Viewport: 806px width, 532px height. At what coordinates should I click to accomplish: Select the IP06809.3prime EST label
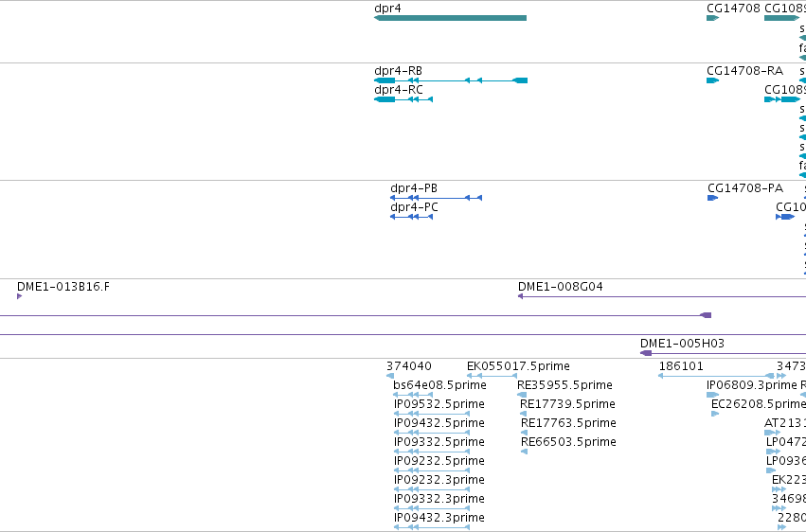(751, 385)
